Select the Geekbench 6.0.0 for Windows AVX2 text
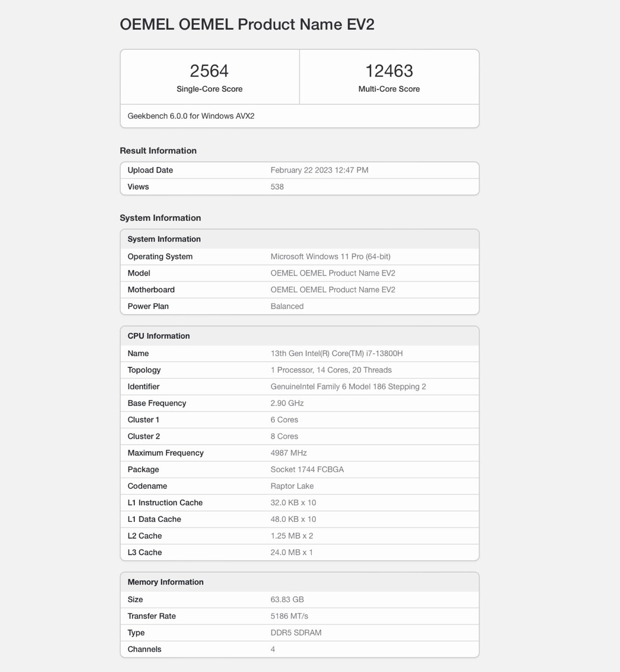Screen dimensions: 620x672 coord(191,116)
